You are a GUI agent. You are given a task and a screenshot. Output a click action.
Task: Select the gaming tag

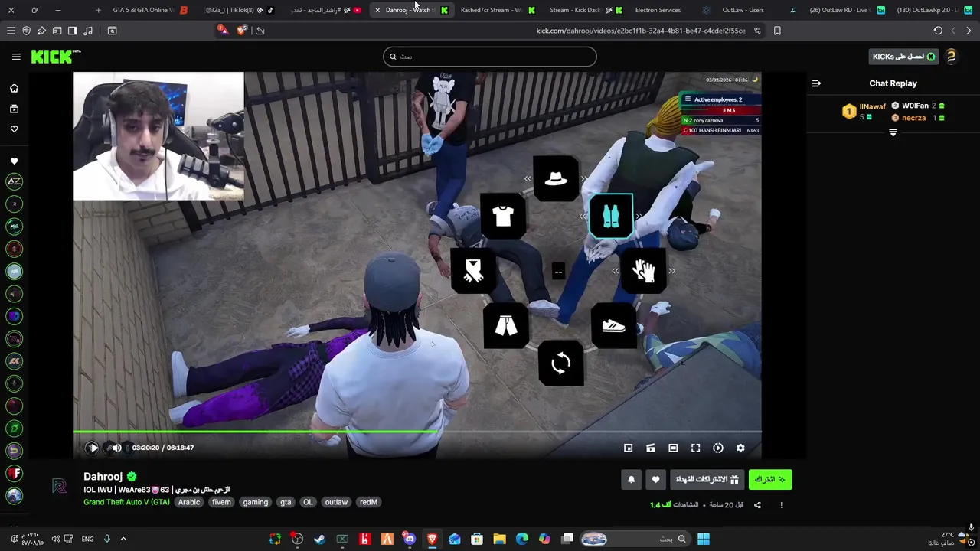[256, 502]
